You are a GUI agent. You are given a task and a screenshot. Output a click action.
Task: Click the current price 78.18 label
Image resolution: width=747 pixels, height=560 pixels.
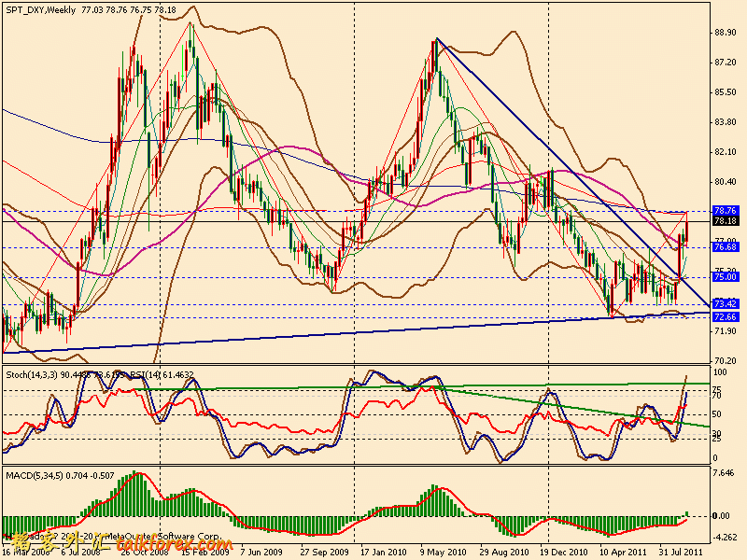[x=726, y=222]
